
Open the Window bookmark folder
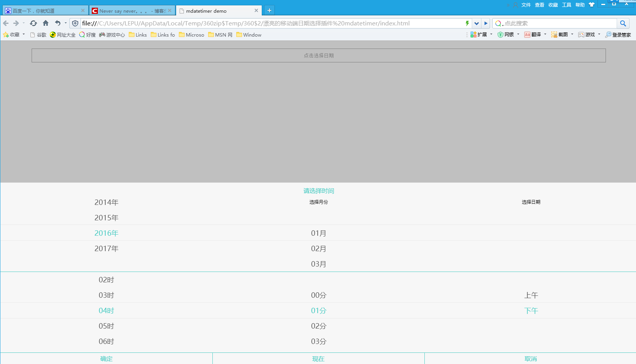tap(249, 35)
